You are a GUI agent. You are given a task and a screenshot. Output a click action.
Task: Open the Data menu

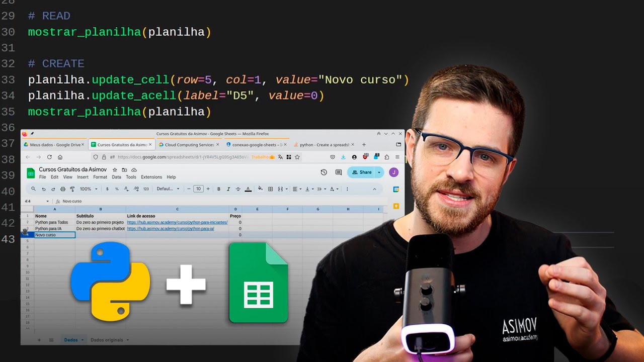(x=116, y=177)
